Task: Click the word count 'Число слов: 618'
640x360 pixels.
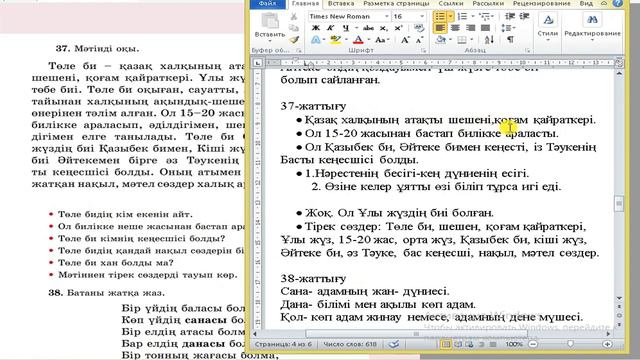Action: [350, 344]
